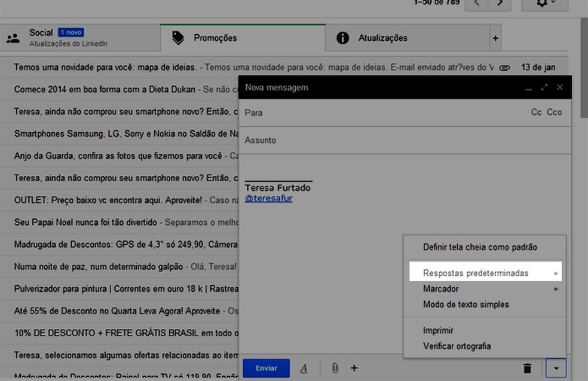Click the Social people icon

13,38
